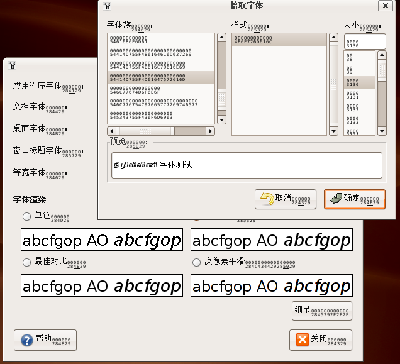Click the up arrow of the style list scrollbar
The height and width of the screenshot is (364, 400).
[334, 37]
